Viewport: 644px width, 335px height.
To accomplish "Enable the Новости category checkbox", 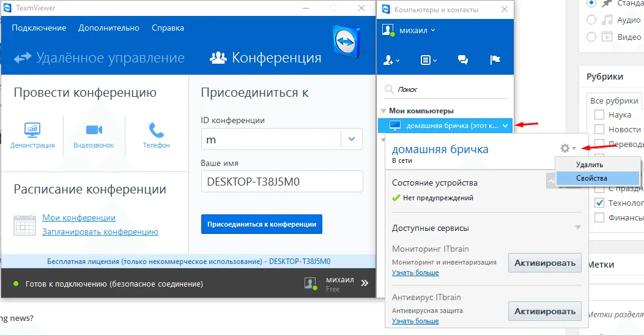I will pyautogui.click(x=599, y=129).
